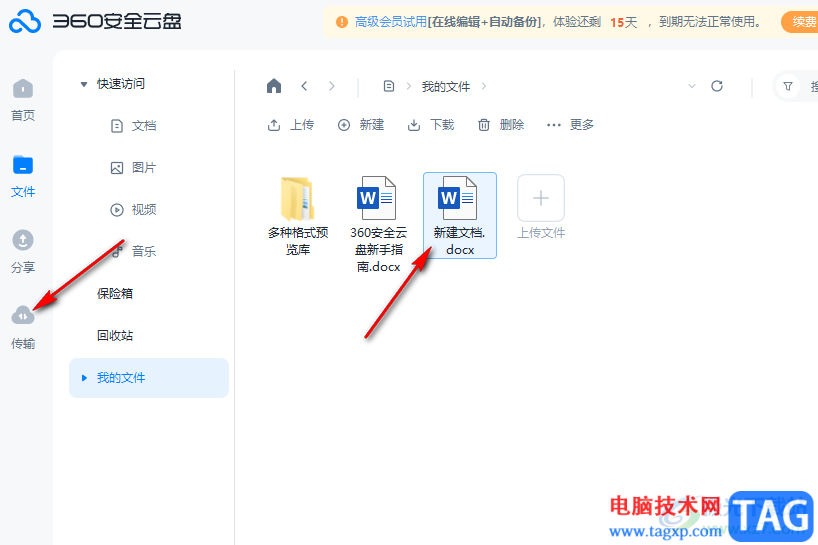818x545 pixels.
Task: Click 我的文件 in the breadcrumb path
Action: click(x=446, y=87)
